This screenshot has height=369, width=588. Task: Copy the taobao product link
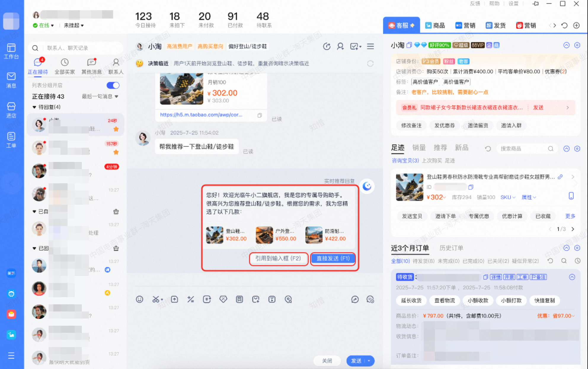(x=260, y=115)
